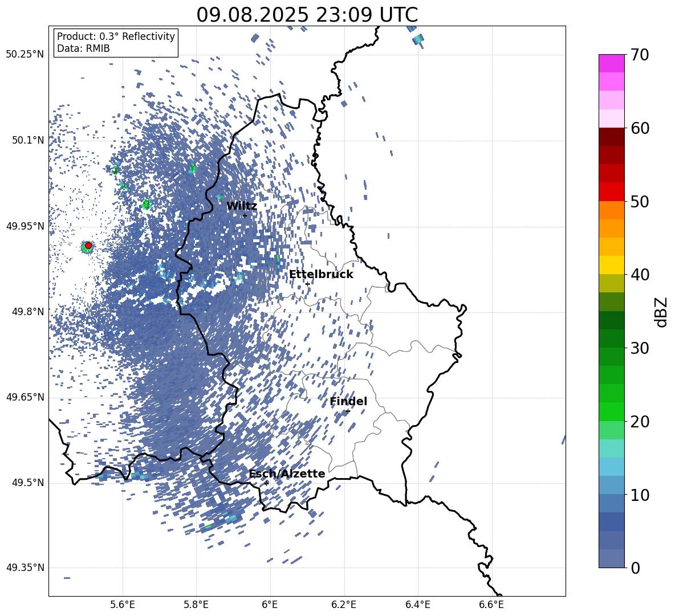This screenshot has height=616, width=675.
Task: Click the 49.95°N latitude label
Action: point(26,226)
